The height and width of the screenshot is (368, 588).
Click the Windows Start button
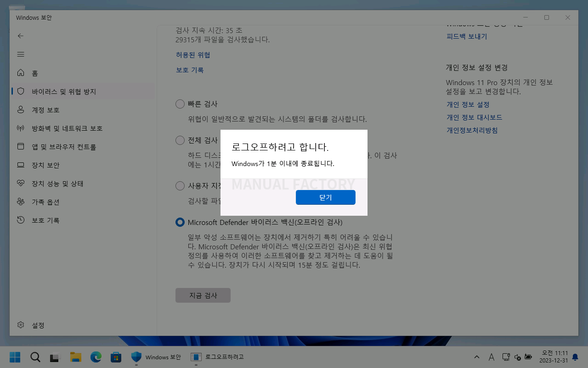point(15,357)
